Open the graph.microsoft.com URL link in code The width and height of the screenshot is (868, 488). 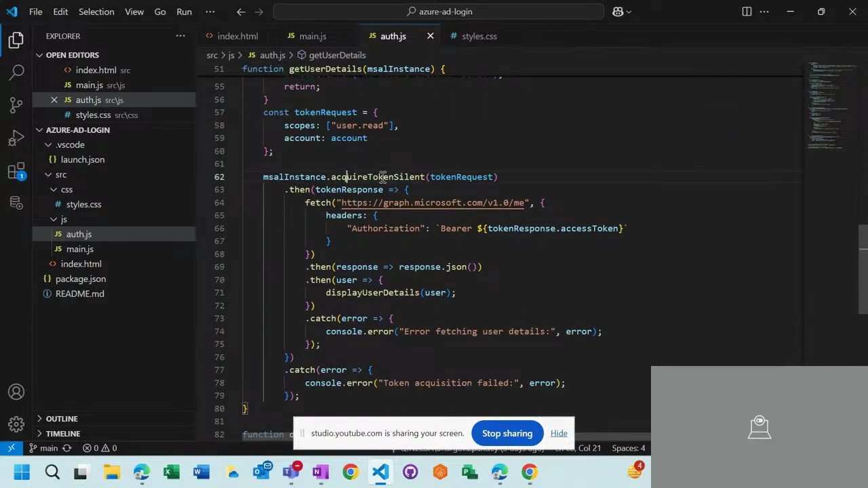pos(433,203)
